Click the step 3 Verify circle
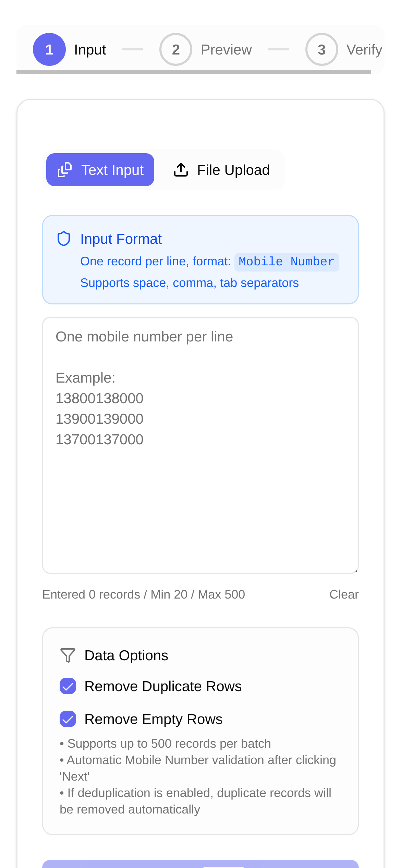This screenshot has width=401, height=868. coord(321,49)
